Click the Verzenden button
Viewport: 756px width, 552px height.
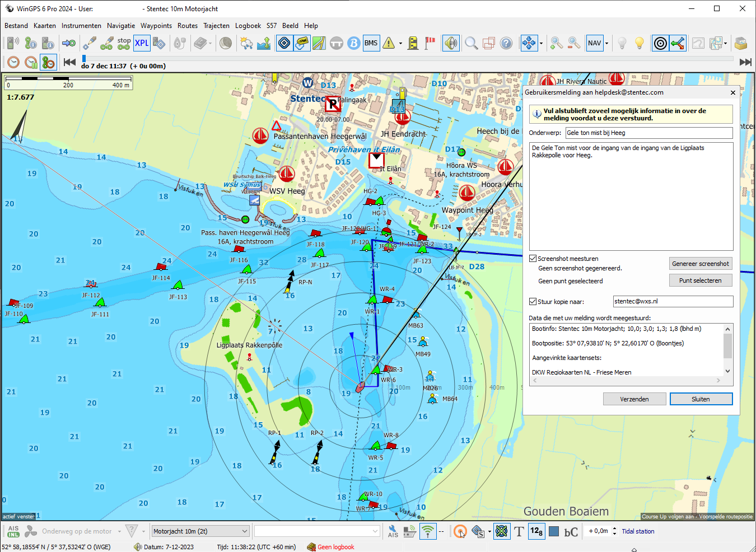(634, 399)
